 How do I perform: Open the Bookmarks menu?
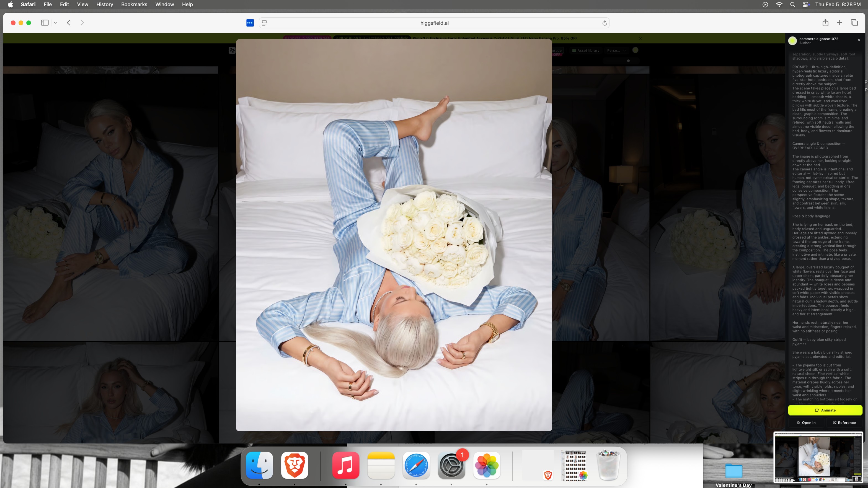coord(134,4)
